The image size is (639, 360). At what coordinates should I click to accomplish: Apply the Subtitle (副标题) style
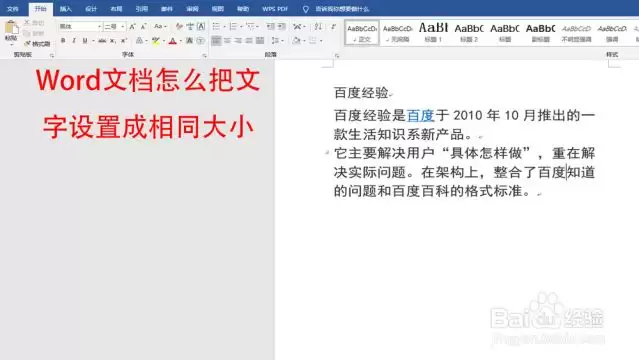coord(540,33)
